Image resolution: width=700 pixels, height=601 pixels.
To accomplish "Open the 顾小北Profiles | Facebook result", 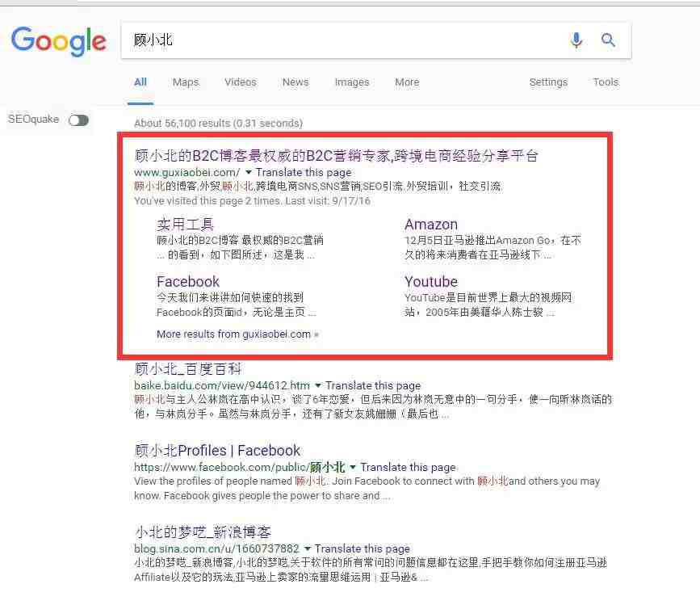I will point(217,451).
